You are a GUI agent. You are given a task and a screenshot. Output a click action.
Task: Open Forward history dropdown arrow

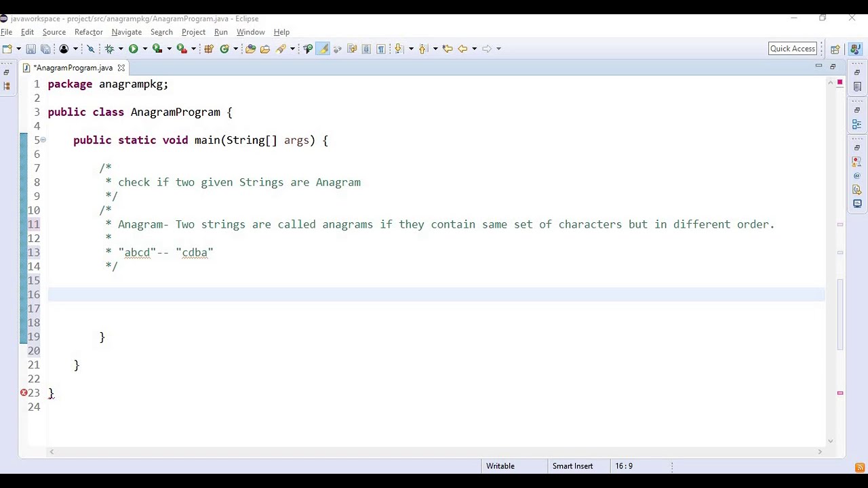coord(498,49)
